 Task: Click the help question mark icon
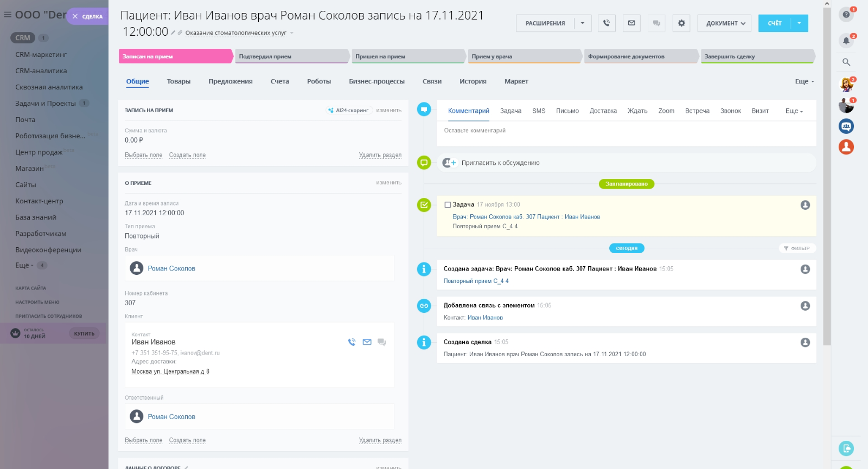tap(846, 15)
